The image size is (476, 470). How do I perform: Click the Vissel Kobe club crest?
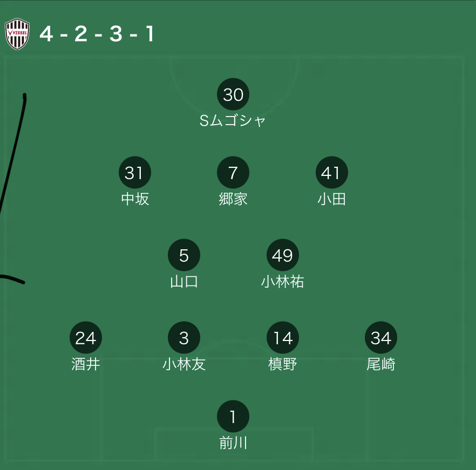click(17, 33)
